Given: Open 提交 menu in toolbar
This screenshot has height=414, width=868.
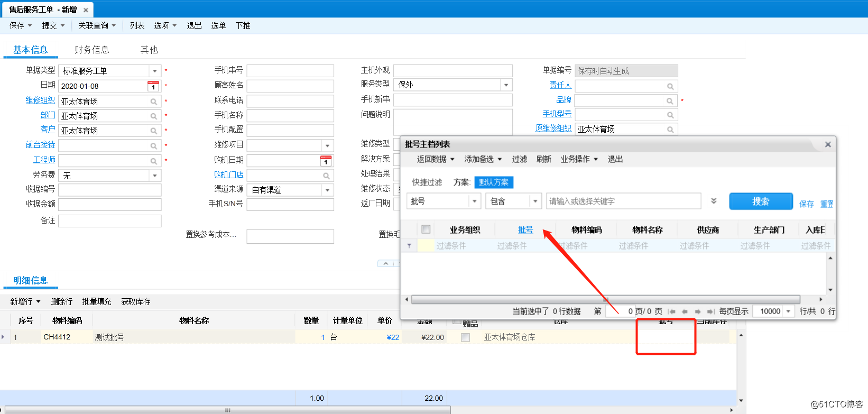Looking at the screenshot, I should click(53, 25).
